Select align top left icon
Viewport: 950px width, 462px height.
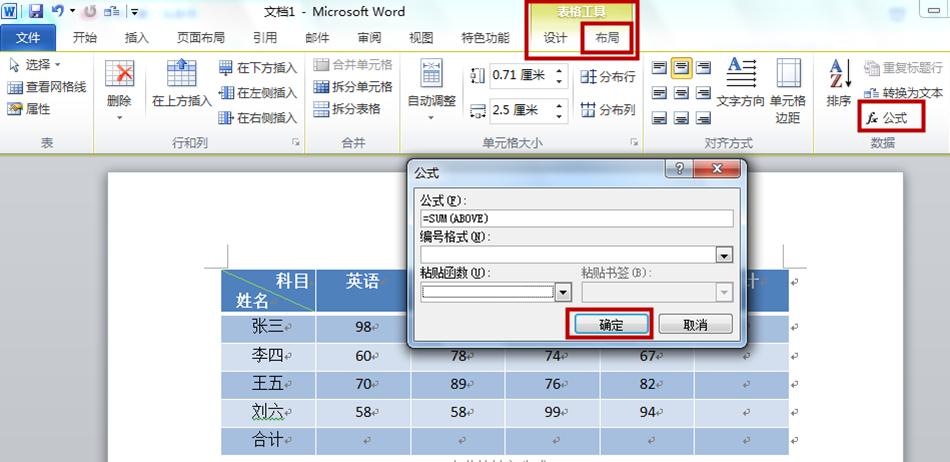tap(659, 68)
